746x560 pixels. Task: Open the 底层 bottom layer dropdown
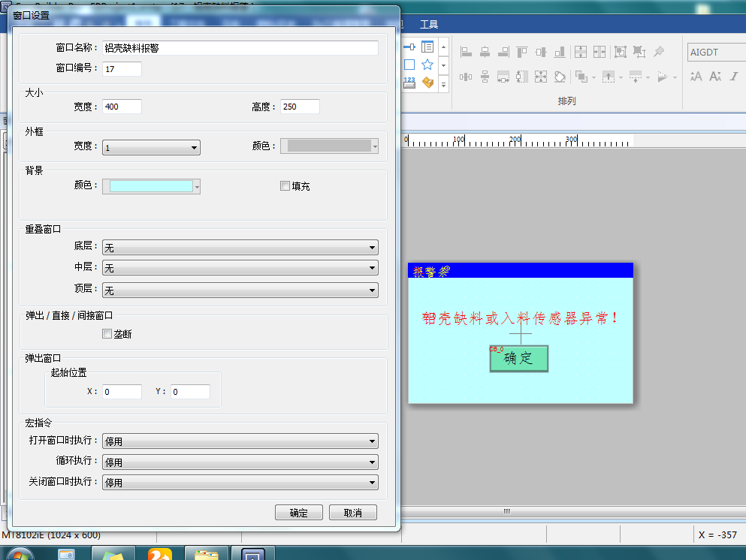pyautogui.click(x=240, y=248)
